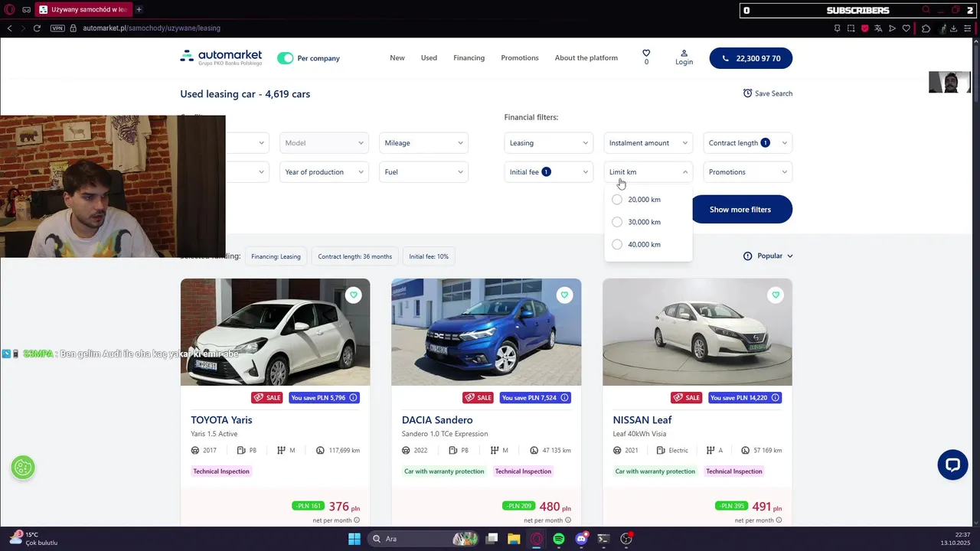Open the Promotions filter dropdown
Viewport: 980px width, 551px height.
(x=747, y=172)
